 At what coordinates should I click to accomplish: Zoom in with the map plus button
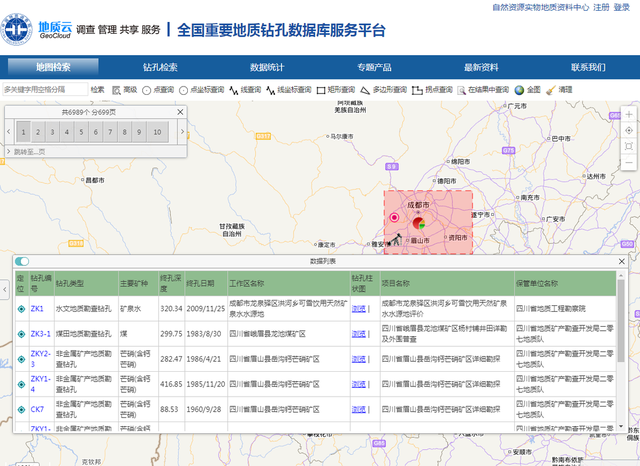coord(628,112)
